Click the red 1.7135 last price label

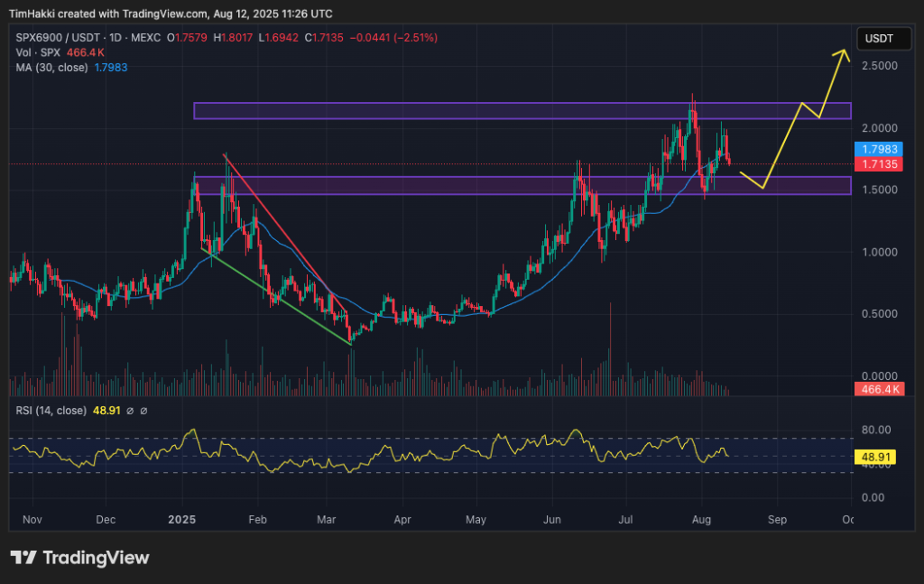(x=879, y=164)
